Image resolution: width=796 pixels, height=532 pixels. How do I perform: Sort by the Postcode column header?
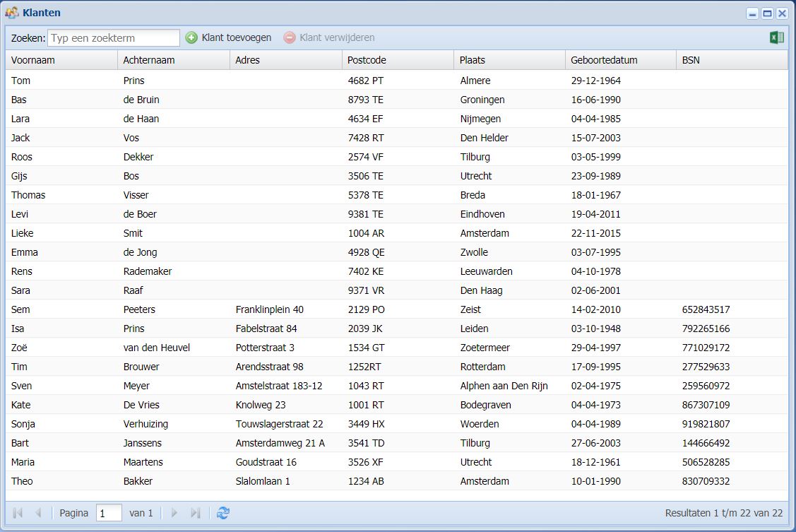[x=398, y=60]
